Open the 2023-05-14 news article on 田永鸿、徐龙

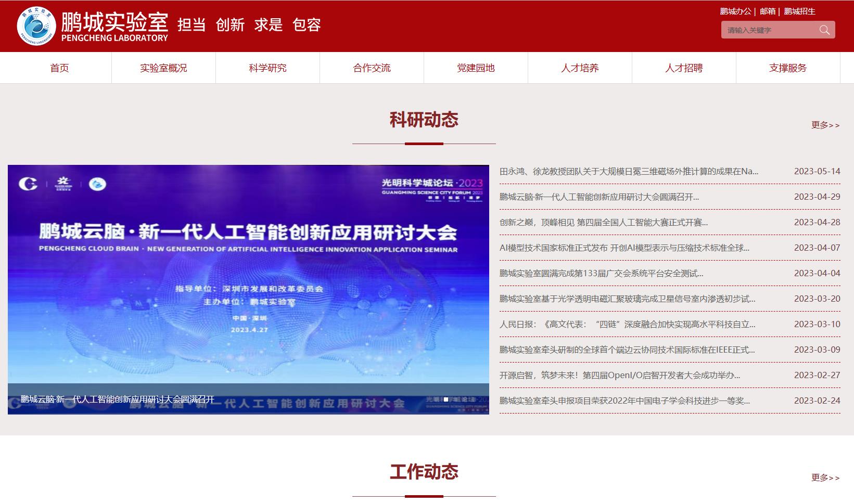coord(629,172)
